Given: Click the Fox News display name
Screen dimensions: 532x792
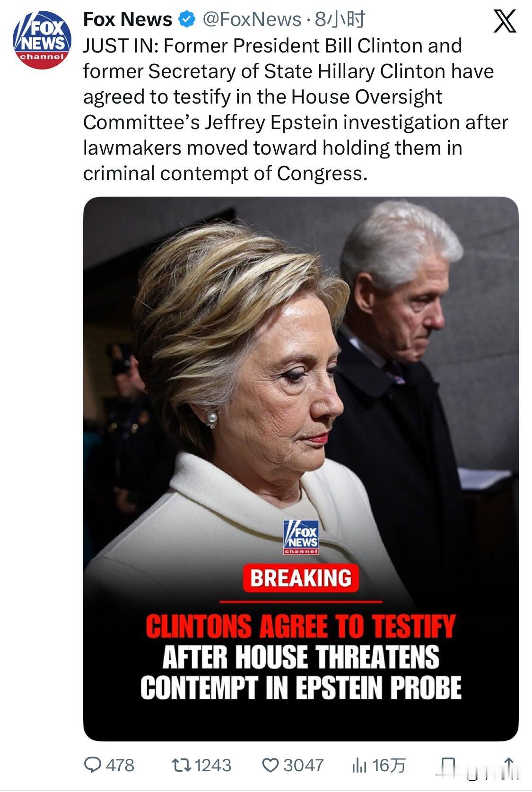Looking at the screenshot, I should click(128, 19).
